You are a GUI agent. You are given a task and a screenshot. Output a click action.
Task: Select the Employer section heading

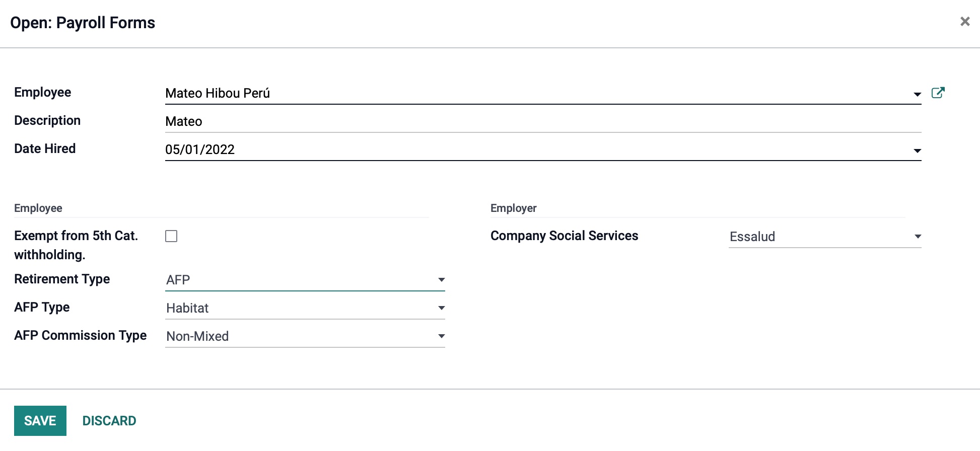tap(514, 208)
